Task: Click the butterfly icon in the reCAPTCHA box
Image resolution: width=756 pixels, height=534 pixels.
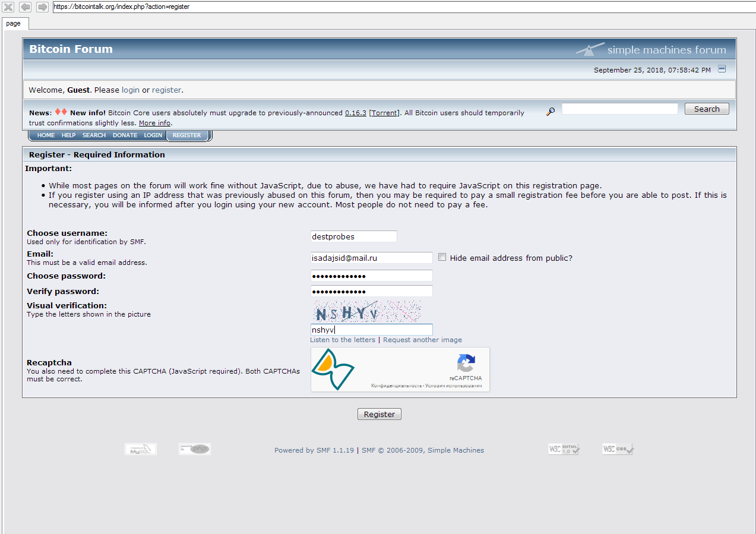Action: click(x=333, y=369)
